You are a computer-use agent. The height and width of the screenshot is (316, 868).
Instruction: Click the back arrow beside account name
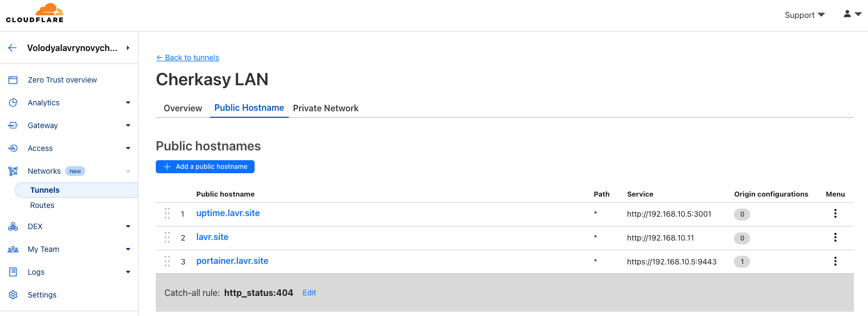(12, 48)
